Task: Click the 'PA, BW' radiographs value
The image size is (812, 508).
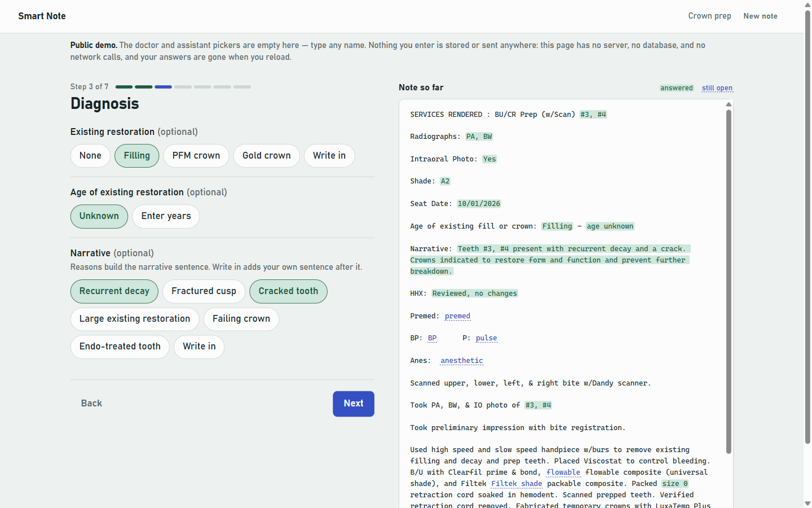Action: tap(479, 137)
